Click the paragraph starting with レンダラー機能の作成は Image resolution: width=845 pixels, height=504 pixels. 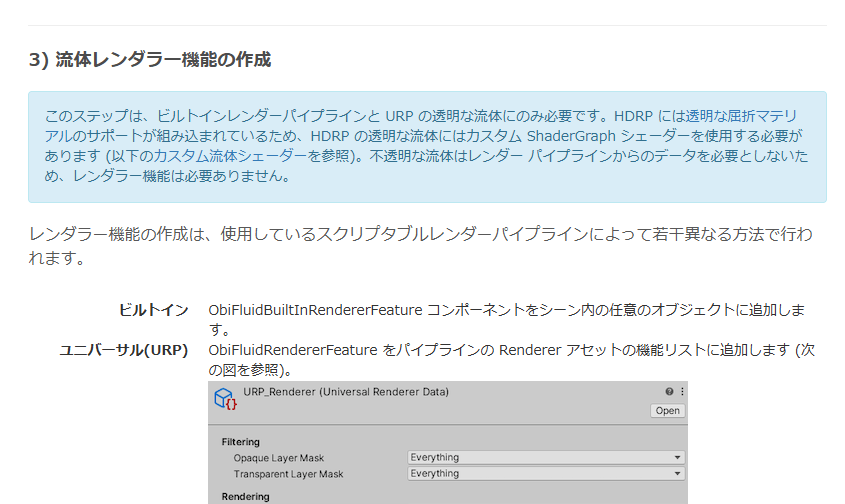[x=420, y=246]
